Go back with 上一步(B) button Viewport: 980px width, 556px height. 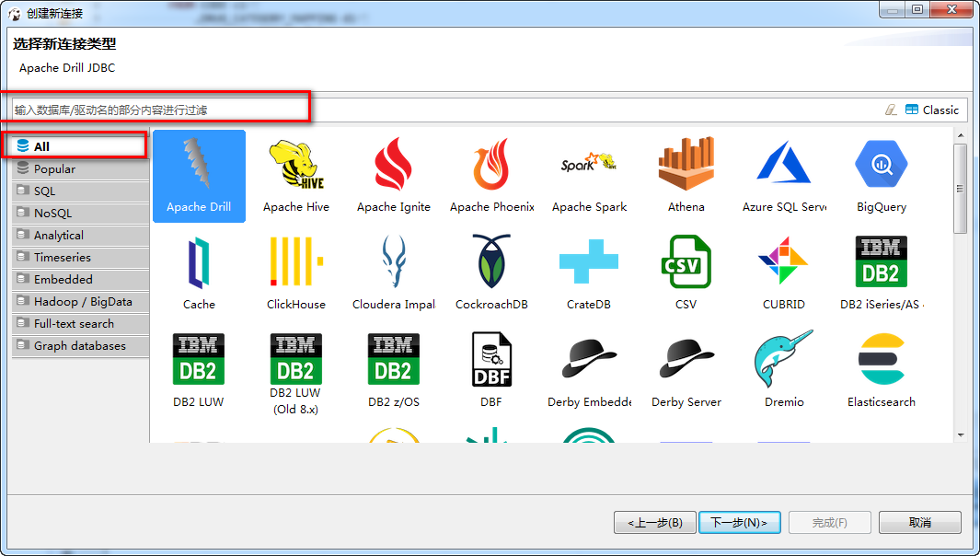655,522
